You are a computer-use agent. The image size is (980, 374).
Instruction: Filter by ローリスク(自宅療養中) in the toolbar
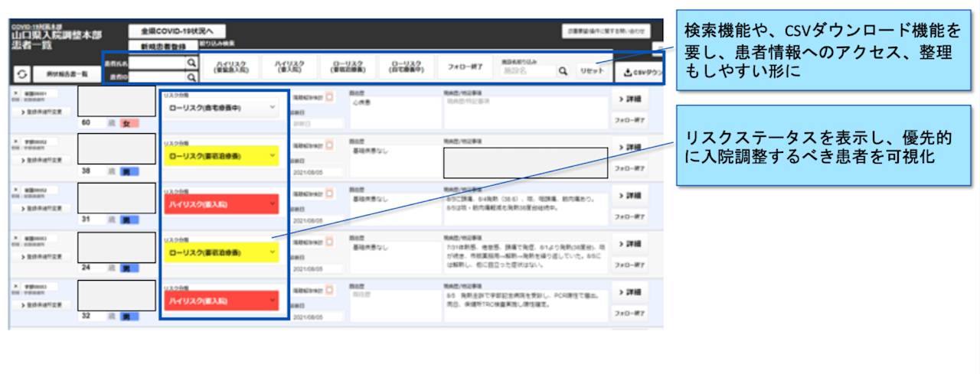[x=406, y=67]
